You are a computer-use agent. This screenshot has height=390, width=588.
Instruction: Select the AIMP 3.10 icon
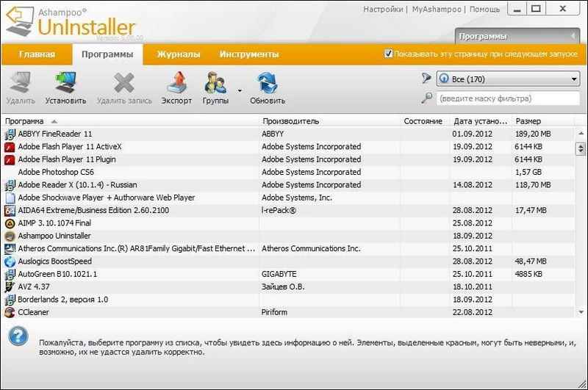tap(10, 223)
